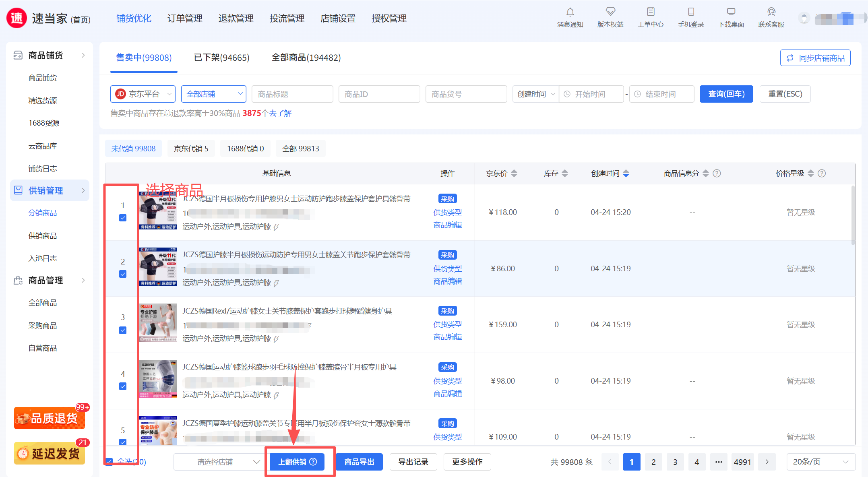
Task: Sort by 京东价 column arrows
Action: (x=514, y=173)
